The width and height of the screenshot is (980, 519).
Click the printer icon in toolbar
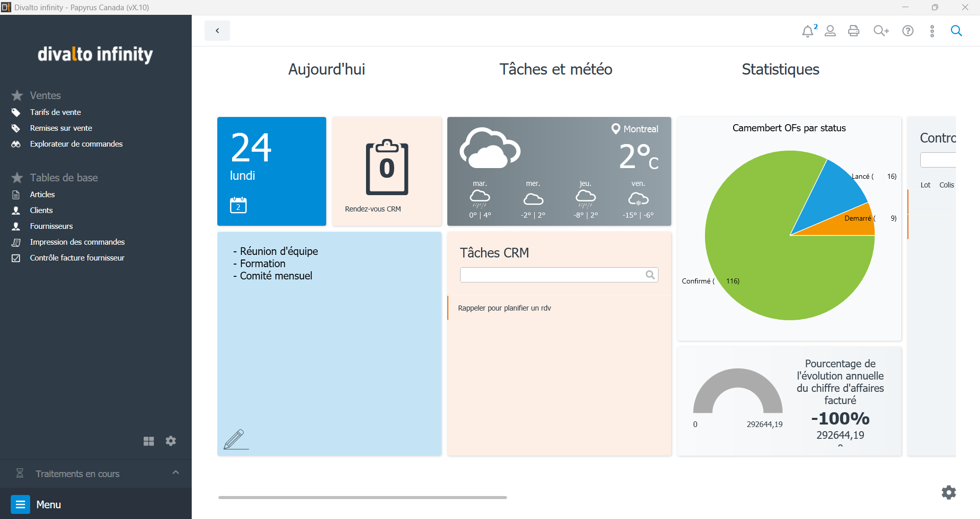click(854, 31)
